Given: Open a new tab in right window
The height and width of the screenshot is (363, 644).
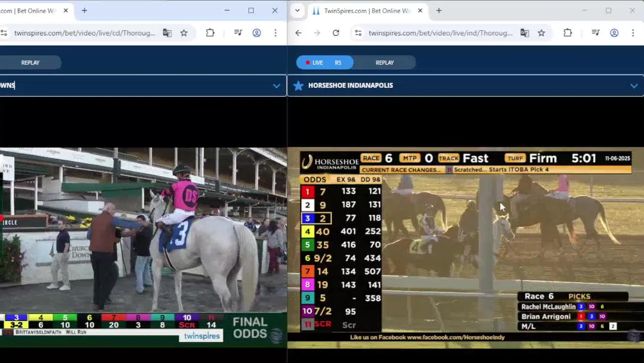Looking at the screenshot, I should [x=438, y=11].
